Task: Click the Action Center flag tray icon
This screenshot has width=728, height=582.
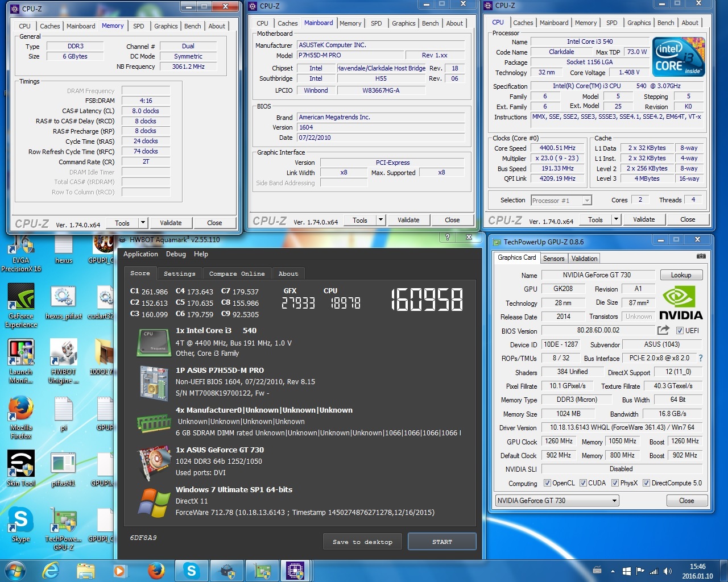Action: tap(640, 571)
